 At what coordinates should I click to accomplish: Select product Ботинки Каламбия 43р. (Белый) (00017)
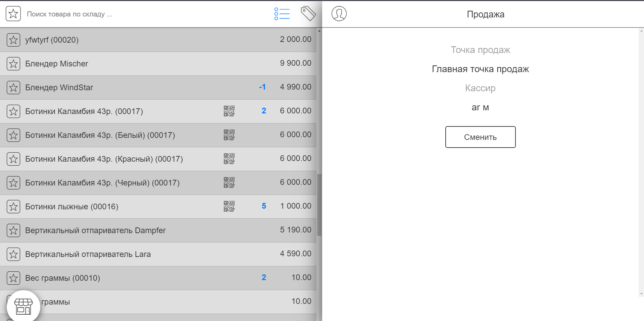tap(158, 135)
